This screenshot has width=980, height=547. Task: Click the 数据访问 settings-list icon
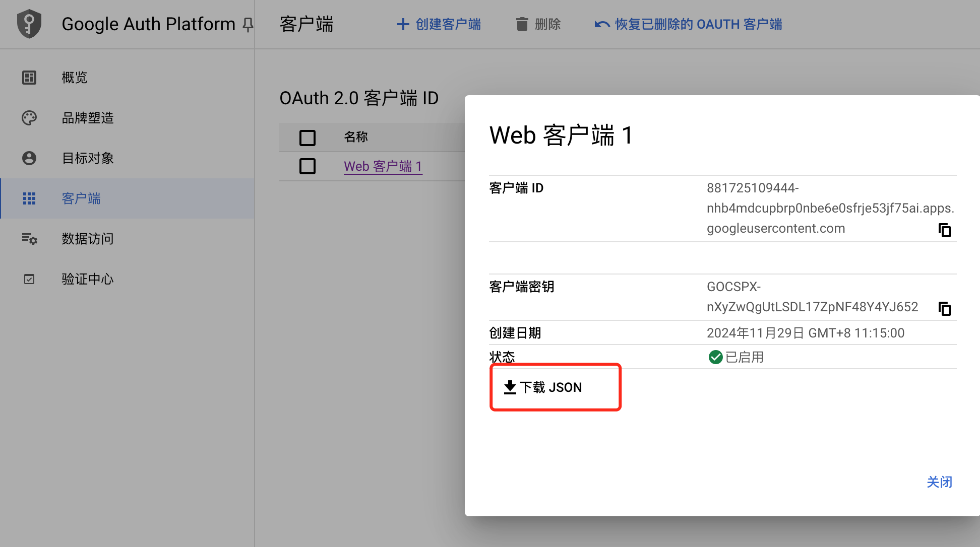(29, 239)
